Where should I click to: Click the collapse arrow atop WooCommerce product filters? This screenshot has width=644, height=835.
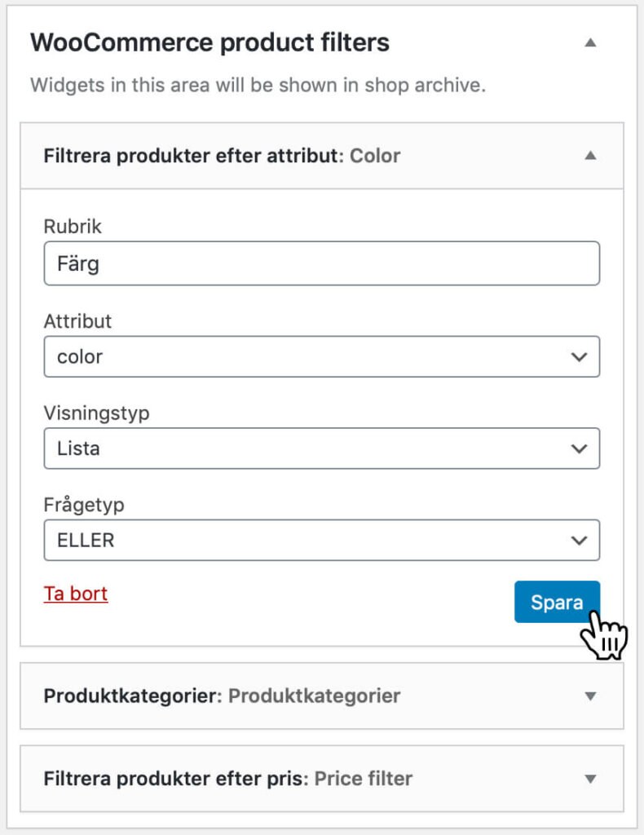click(x=589, y=42)
